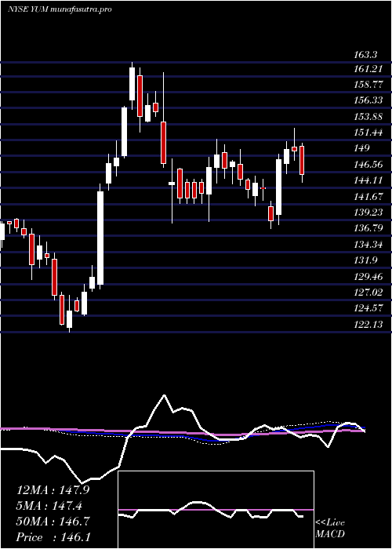Screen dimensions: 392x549
Task: Select the 129.46 price level label
Action: pos(368,276)
